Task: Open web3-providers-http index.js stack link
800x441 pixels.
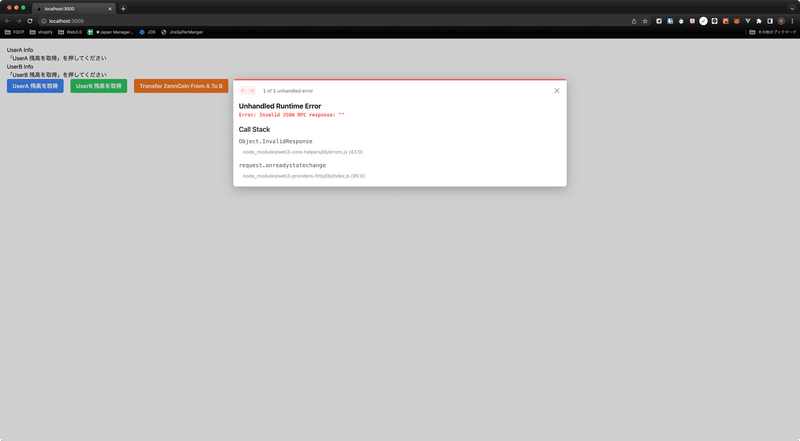Action: tap(304, 176)
